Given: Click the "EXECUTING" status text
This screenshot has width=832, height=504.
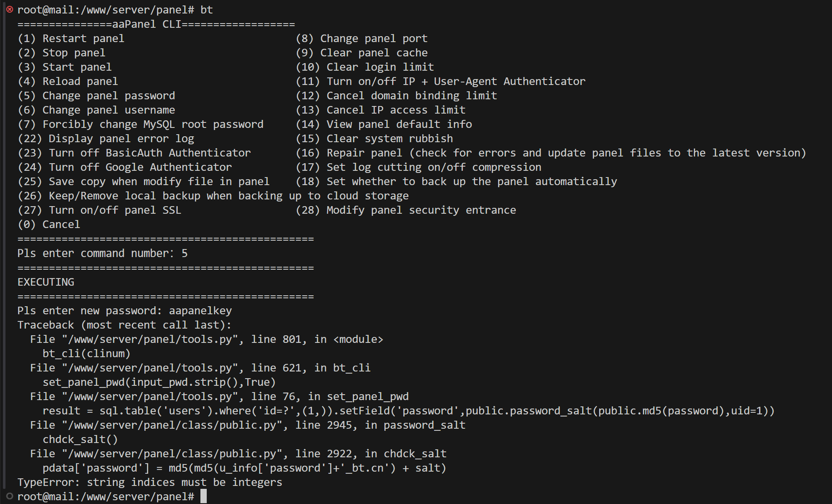Looking at the screenshot, I should tap(46, 282).
